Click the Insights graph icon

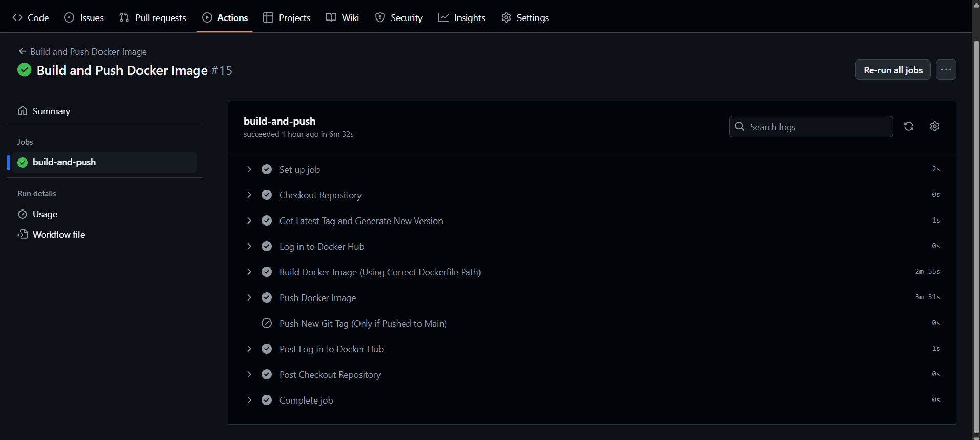coord(444,17)
